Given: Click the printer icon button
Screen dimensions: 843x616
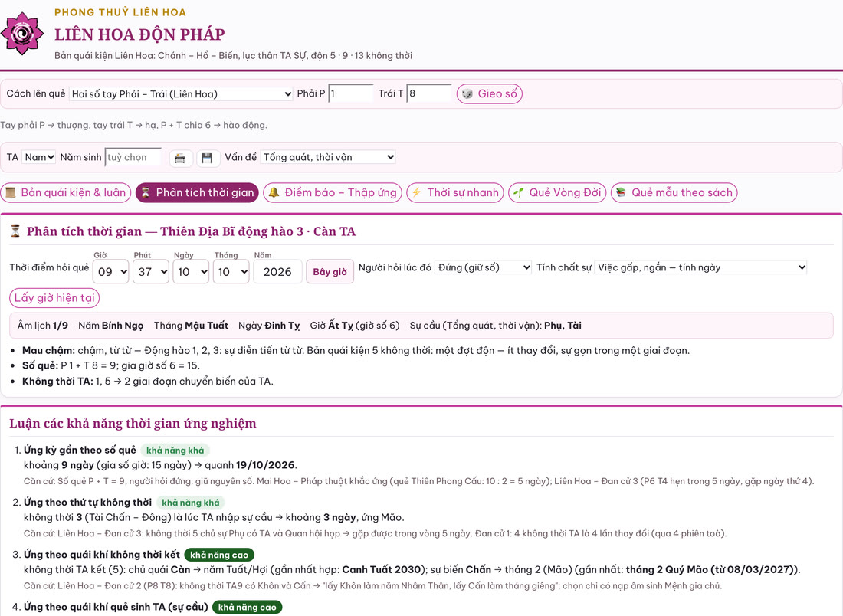Looking at the screenshot, I should tap(180, 158).
